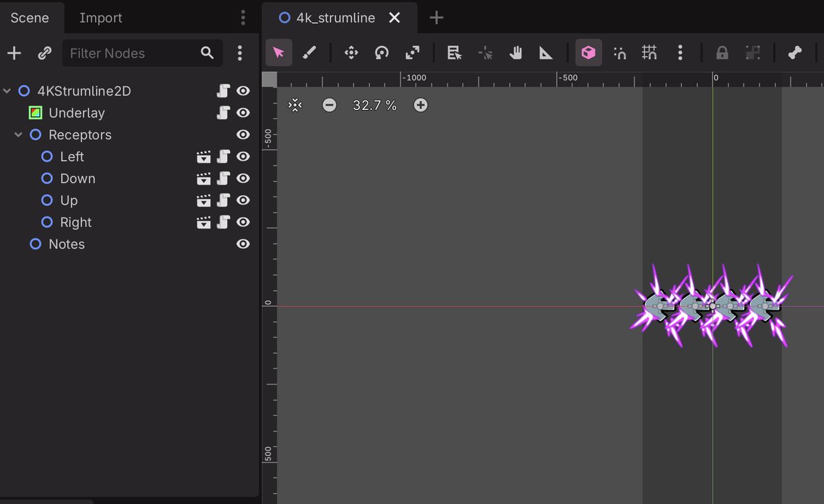Open snapping options three-dot menu
The height and width of the screenshot is (504, 824).
pyautogui.click(x=680, y=53)
